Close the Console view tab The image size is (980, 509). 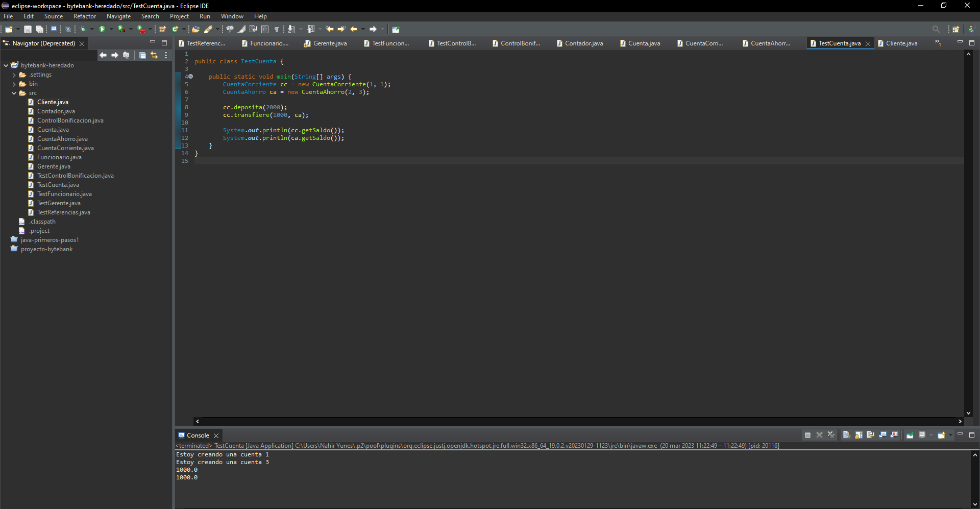pos(216,435)
